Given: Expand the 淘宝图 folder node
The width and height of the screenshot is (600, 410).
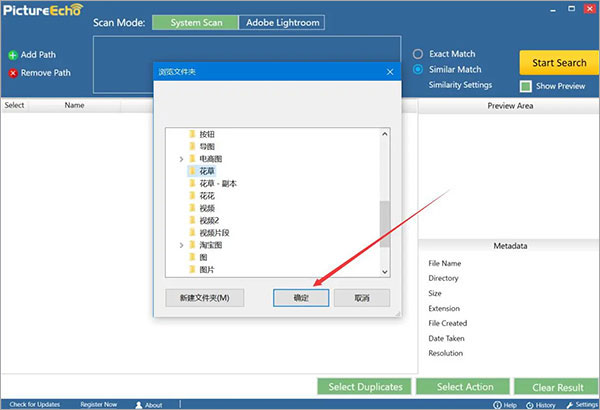Looking at the screenshot, I should click(181, 245).
